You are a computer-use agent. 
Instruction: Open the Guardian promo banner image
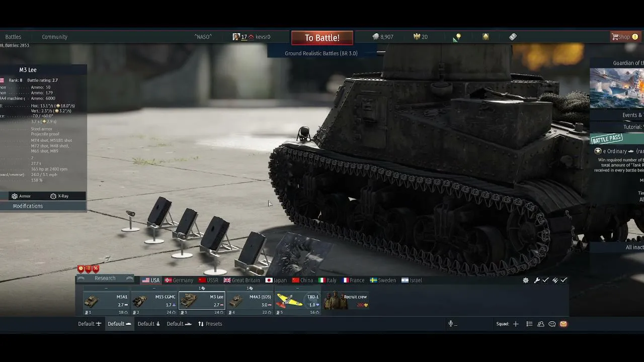(x=617, y=88)
